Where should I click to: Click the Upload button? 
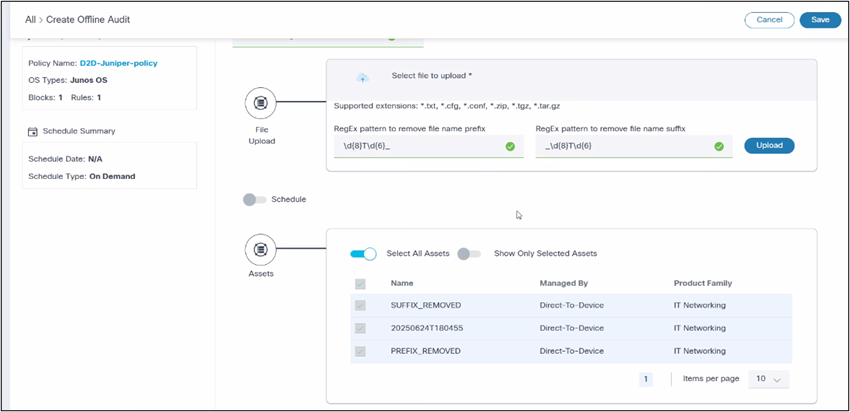(769, 146)
